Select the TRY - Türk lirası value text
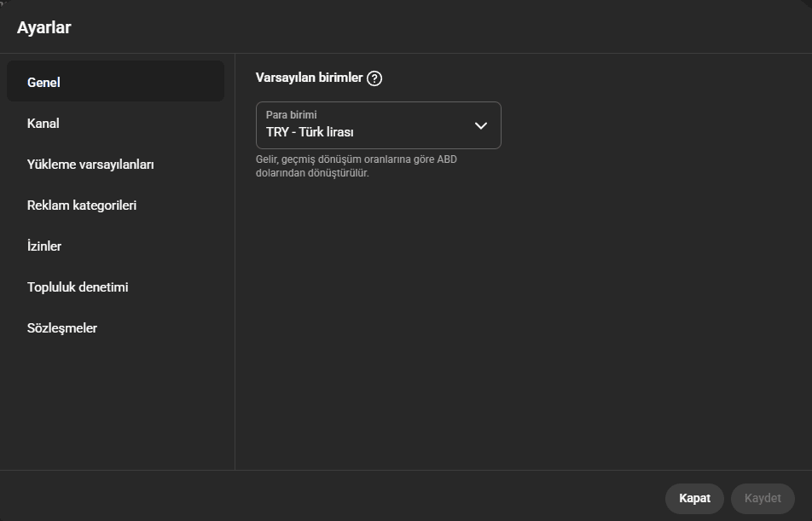The width and height of the screenshot is (812, 521). click(310, 132)
